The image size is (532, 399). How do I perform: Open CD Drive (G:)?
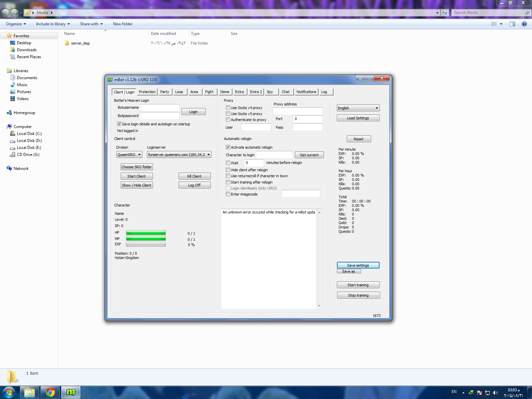28,155
